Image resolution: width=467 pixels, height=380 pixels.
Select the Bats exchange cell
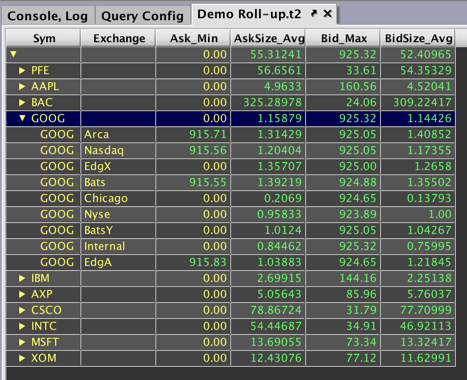[118, 182]
